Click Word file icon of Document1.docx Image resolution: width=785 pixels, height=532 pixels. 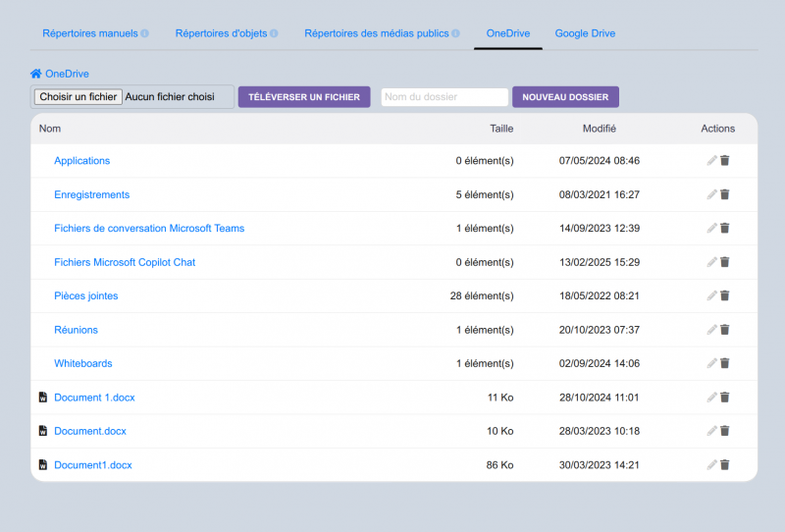[x=43, y=465]
